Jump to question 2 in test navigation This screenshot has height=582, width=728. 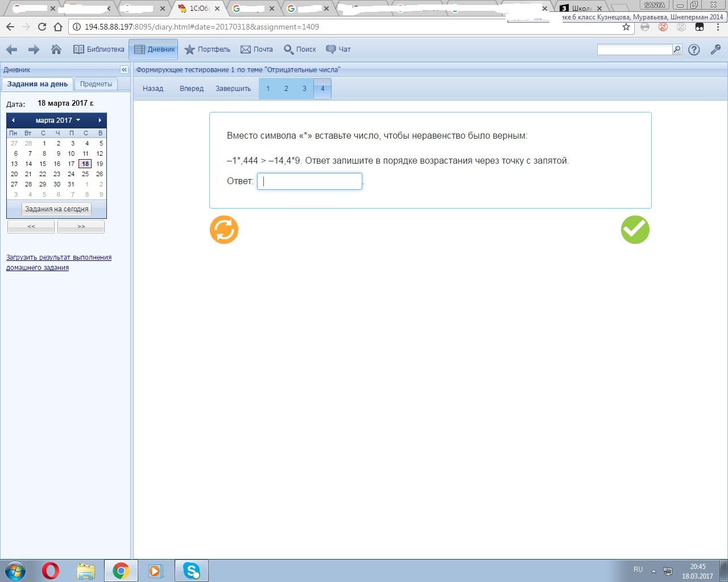click(x=286, y=89)
